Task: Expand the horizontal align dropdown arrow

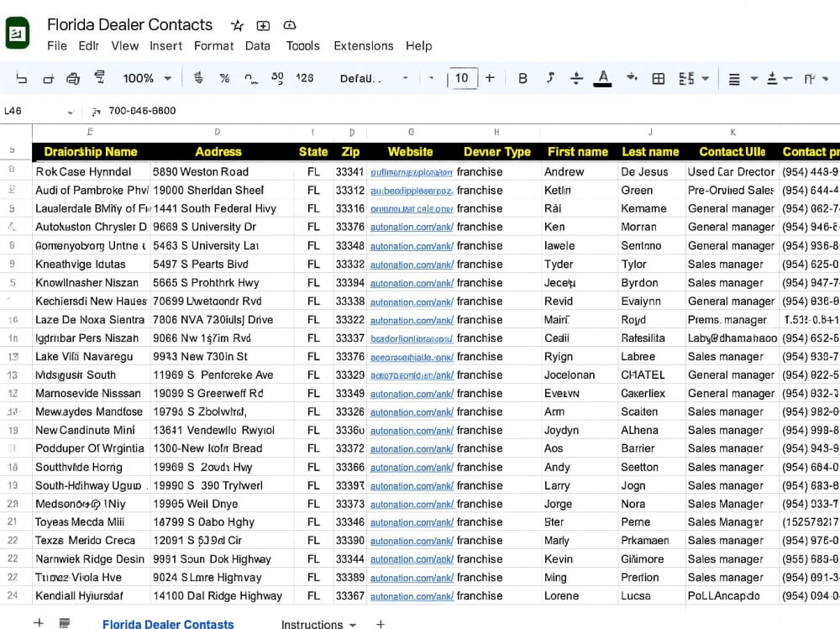Action: 753,79
